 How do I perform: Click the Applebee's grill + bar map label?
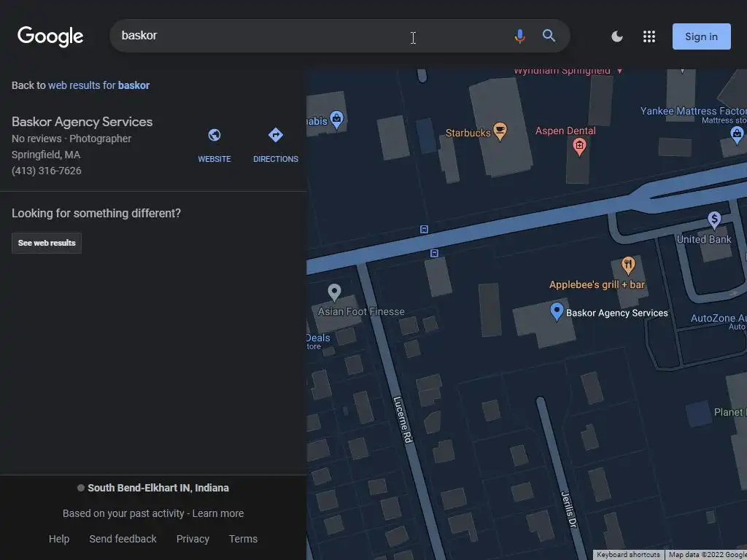[597, 285]
